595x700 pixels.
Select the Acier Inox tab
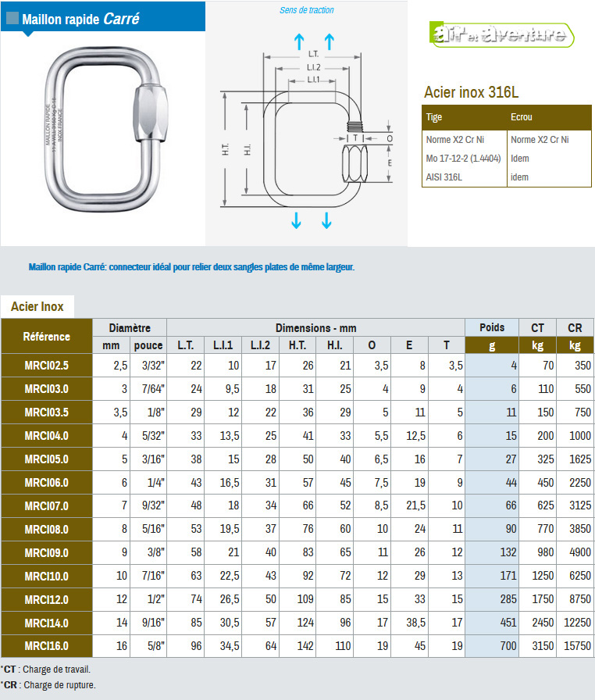pyautogui.click(x=37, y=307)
